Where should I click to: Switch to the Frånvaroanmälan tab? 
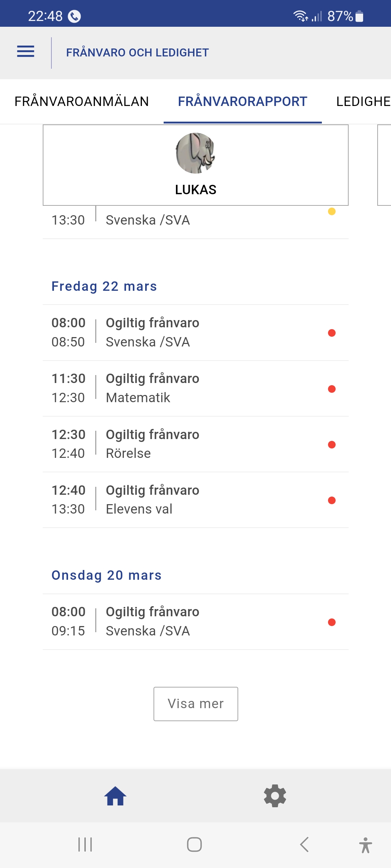pyautogui.click(x=81, y=102)
